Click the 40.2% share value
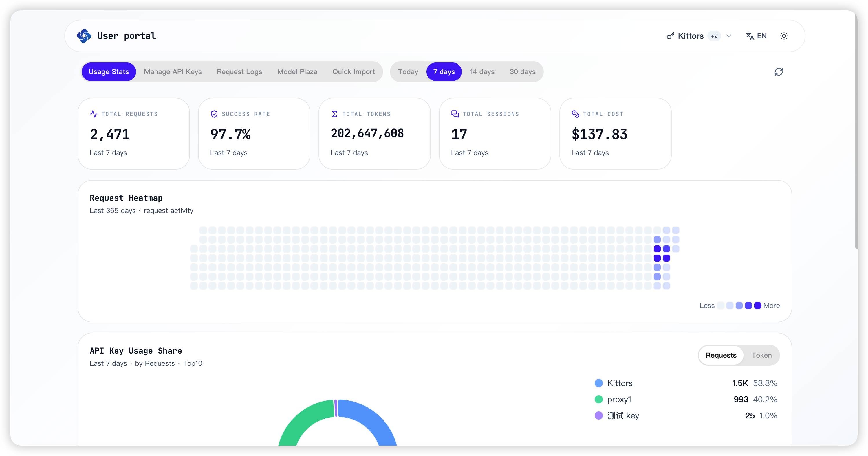 (x=765, y=399)
